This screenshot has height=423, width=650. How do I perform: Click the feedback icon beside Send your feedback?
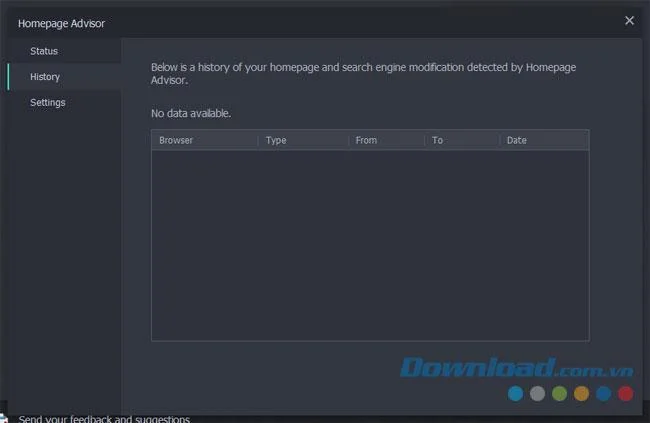pos(4,418)
